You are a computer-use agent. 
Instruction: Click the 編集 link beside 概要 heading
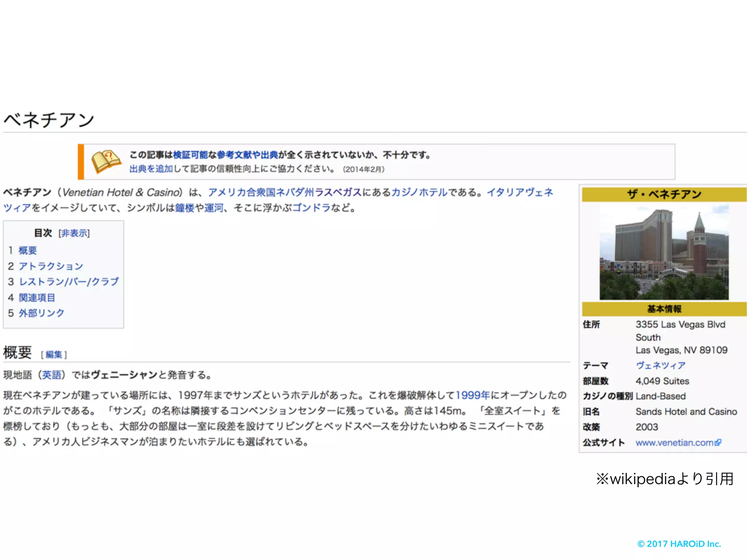(54, 354)
